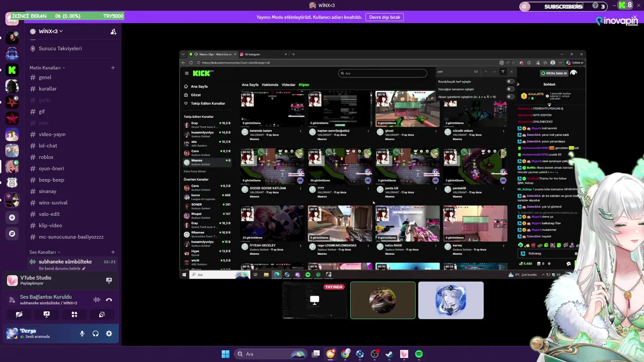Click the add a server plus icon
Image resolution: width=644 pixels, height=362 pixels.
[x=12, y=218]
